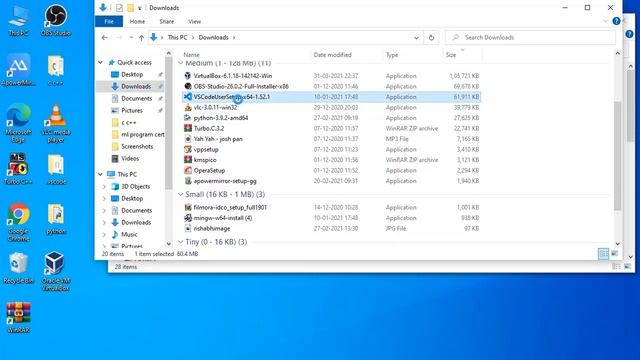Click the OperaSetup file icon

188,170
